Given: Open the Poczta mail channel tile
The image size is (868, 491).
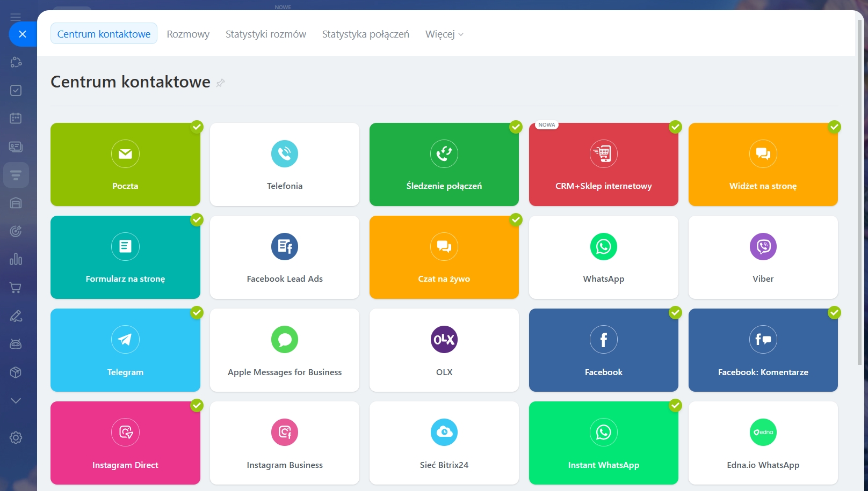Looking at the screenshot, I should (125, 164).
